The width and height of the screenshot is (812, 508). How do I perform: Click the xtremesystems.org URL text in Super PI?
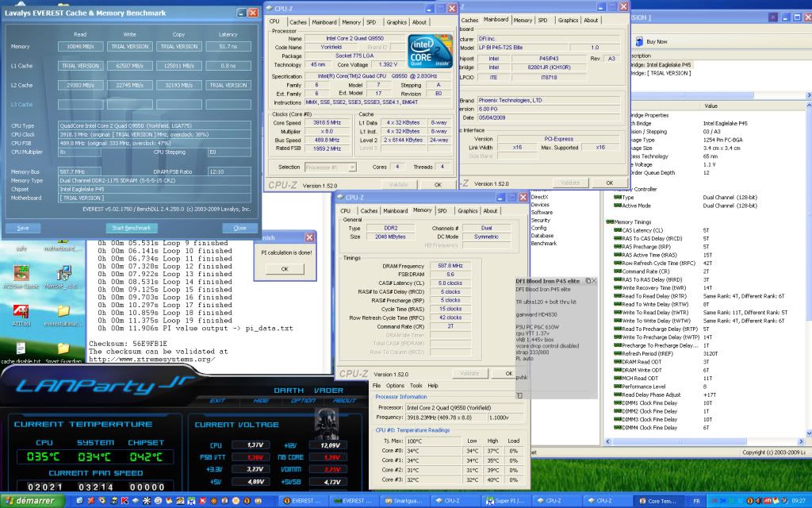151,360
